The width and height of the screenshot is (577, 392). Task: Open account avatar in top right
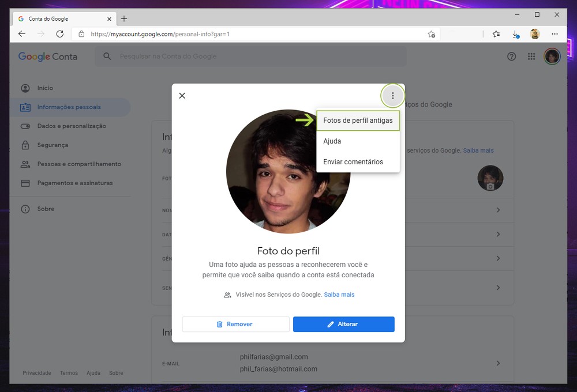click(x=552, y=56)
